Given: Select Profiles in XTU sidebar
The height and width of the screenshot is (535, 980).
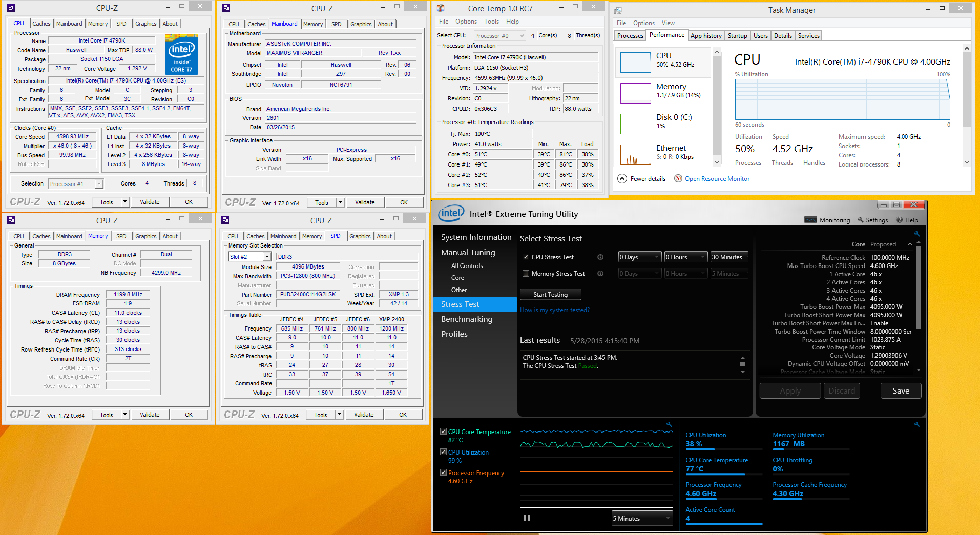Looking at the screenshot, I should pos(454,334).
